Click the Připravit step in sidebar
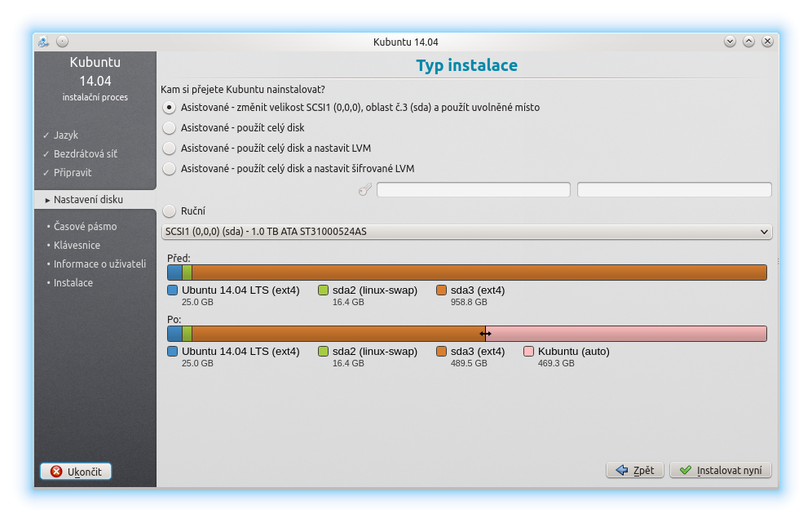The height and width of the screenshot is (523, 812). 73,173
